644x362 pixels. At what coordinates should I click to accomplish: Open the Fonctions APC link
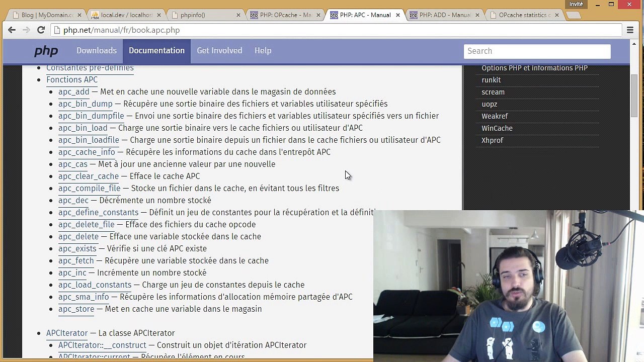point(72,80)
